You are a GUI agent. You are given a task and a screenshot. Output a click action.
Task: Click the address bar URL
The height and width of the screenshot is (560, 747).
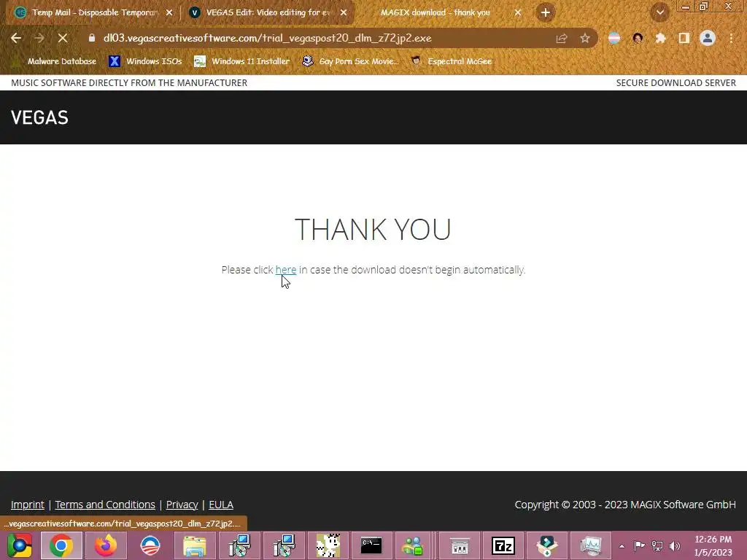[267, 38]
